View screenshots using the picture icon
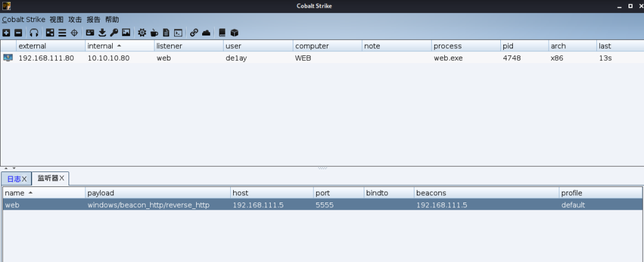 [126, 33]
